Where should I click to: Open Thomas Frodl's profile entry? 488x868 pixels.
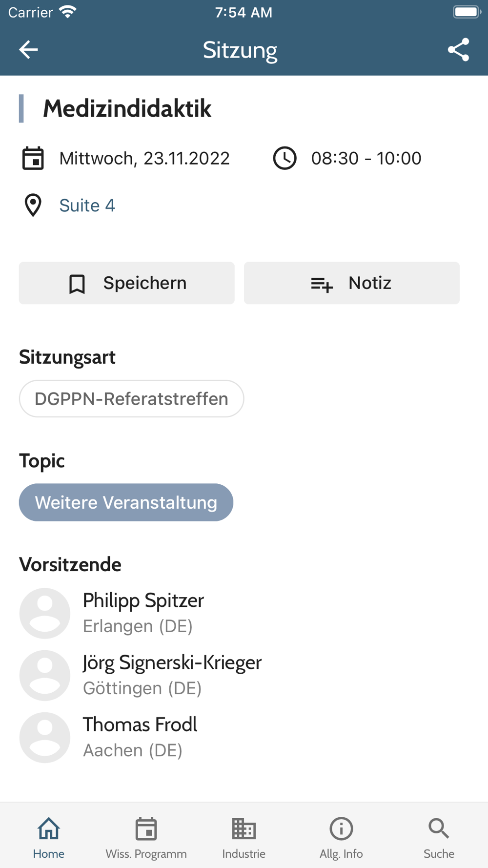point(140,737)
